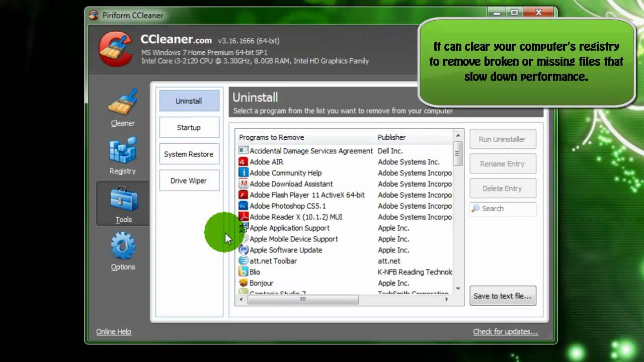The height and width of the screenshot is (362, 644).
Task: Open the Drive Wiper tab
Action: 189,180
